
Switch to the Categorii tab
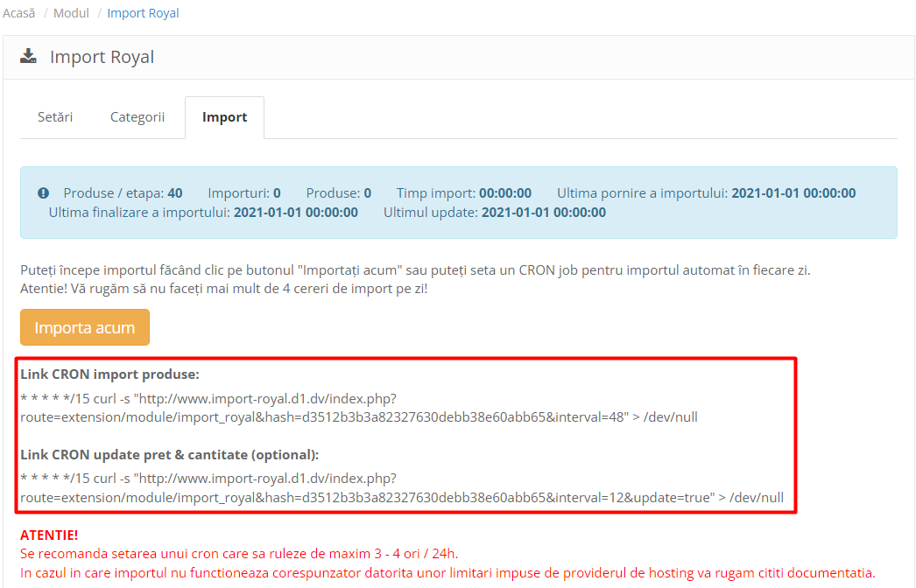pos(137,117)
